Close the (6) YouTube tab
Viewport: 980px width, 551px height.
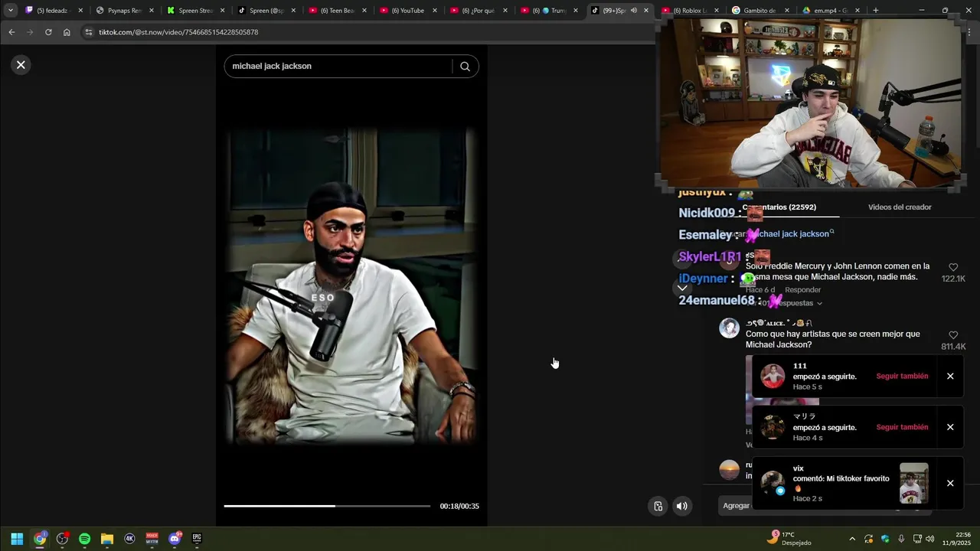pyautogui.click(x=434, y=11)
